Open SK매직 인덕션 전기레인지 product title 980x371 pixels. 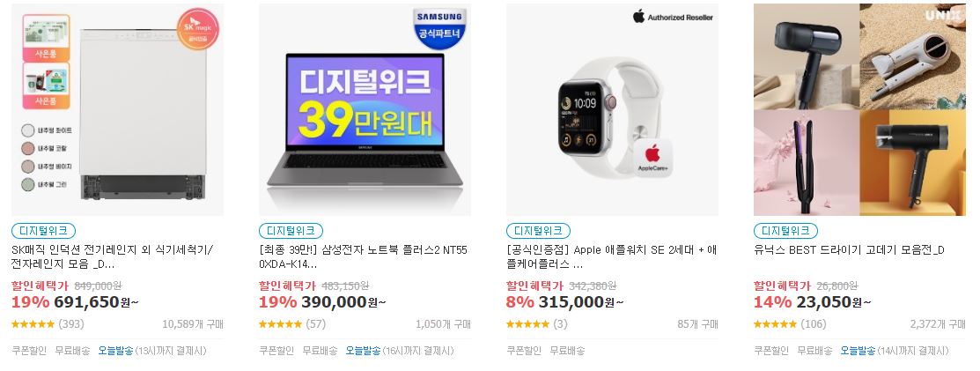113,257
